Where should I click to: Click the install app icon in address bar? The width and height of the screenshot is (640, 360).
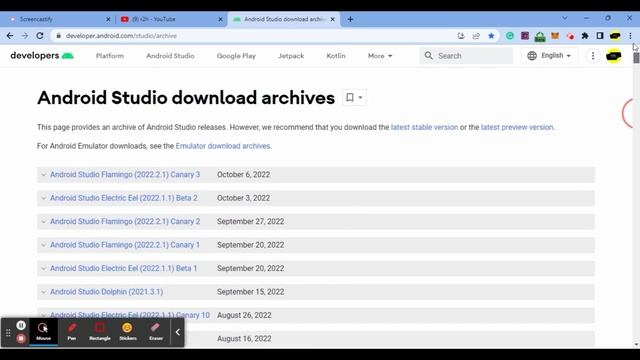pyautogui.click(x=461, y=36)
